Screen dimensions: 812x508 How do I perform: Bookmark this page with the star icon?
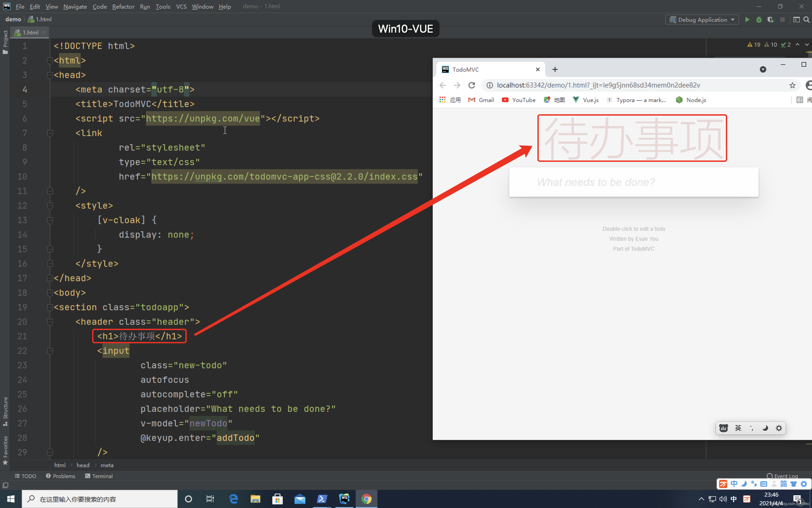click(792, 85)
